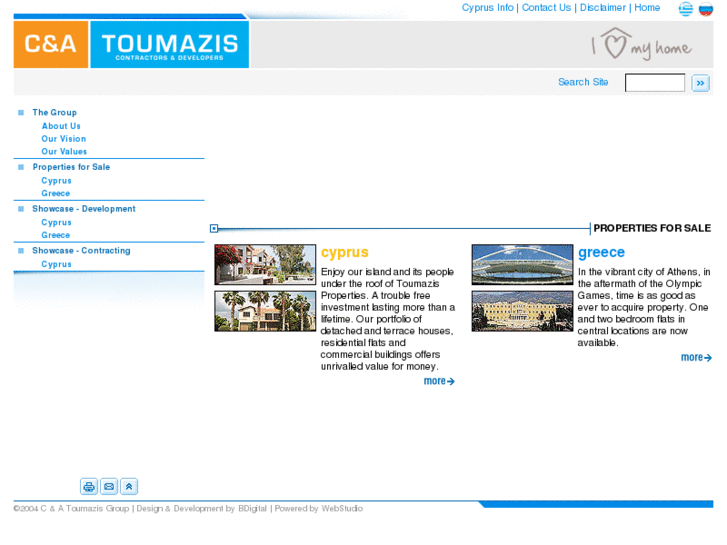Screen dimensions: 727x545
Task: Click the Toumazis blue logo banner
Action: tap(169, 44)
